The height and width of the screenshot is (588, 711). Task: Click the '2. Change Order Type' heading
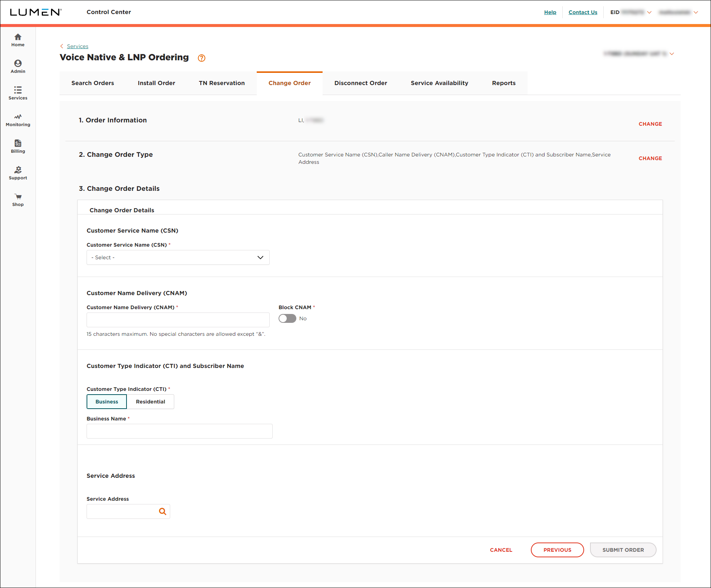tap(116, 155)
